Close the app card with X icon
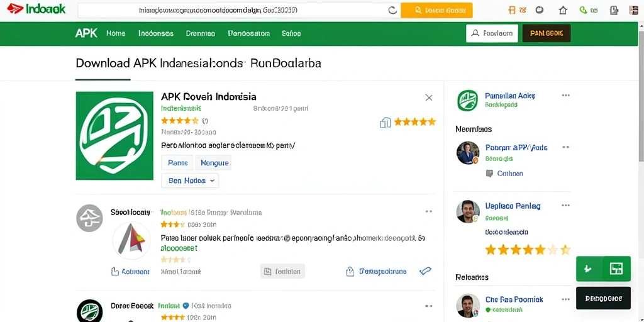 point(429,97)
